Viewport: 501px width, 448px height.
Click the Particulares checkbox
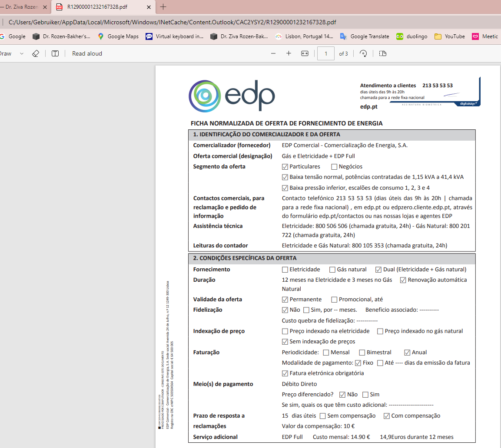tap(285, 167)
